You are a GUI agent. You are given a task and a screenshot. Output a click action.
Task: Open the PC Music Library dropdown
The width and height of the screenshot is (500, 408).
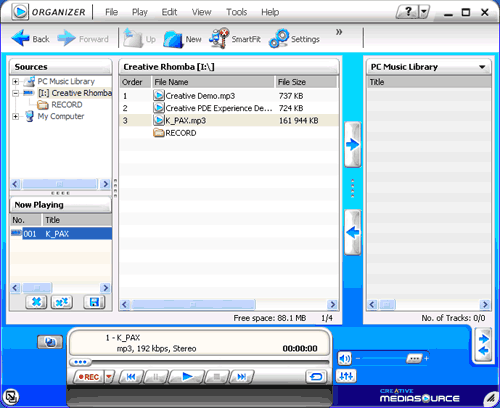482,67
